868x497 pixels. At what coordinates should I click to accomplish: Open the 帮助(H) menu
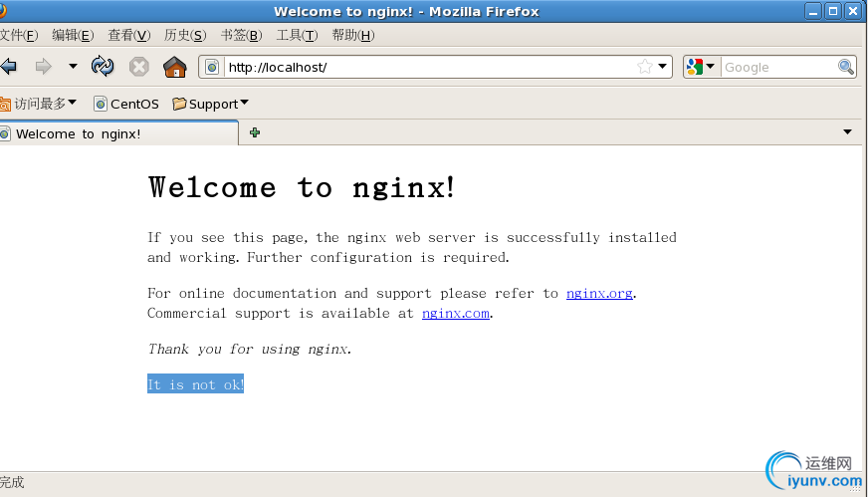353,36
